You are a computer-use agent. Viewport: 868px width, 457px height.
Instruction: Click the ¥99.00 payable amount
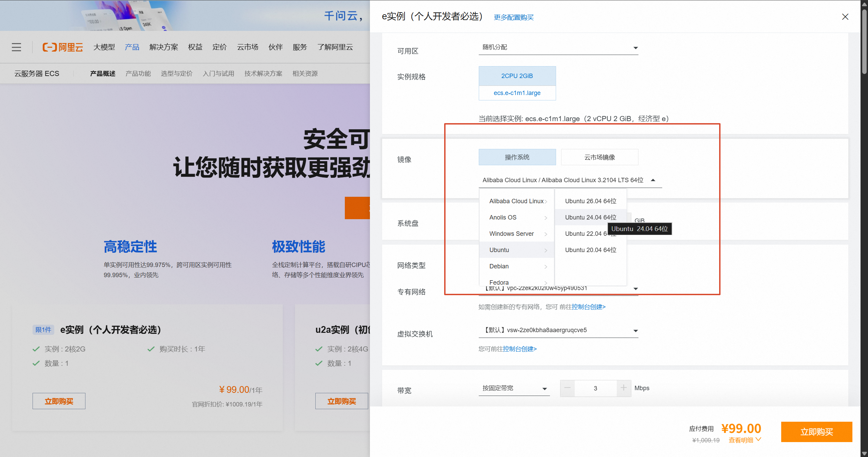tap(741, 429)
